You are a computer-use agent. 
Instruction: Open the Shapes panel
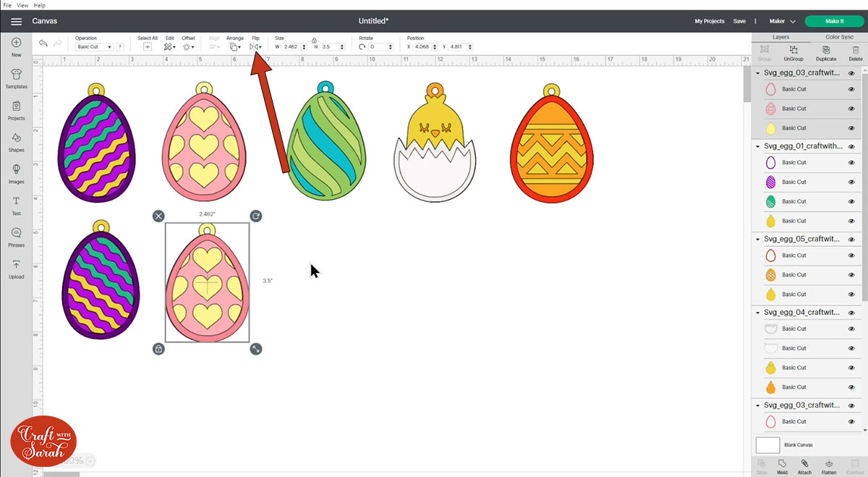[x=15, y=142]
